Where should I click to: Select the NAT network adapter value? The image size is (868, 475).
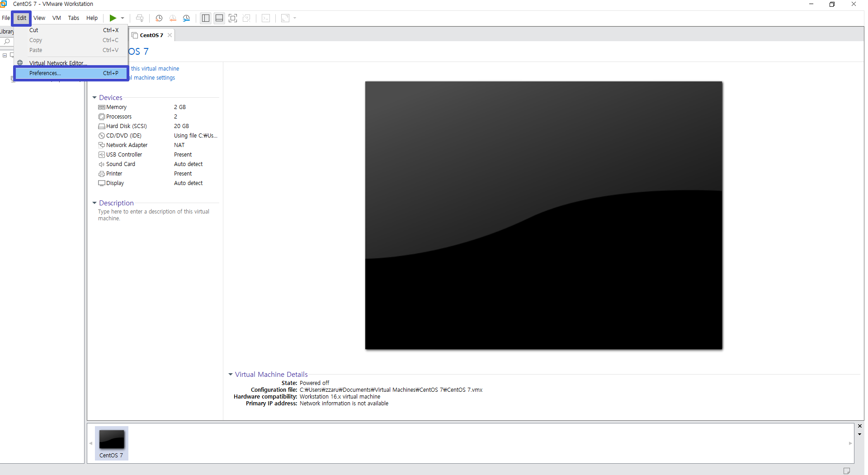point(179,145)
